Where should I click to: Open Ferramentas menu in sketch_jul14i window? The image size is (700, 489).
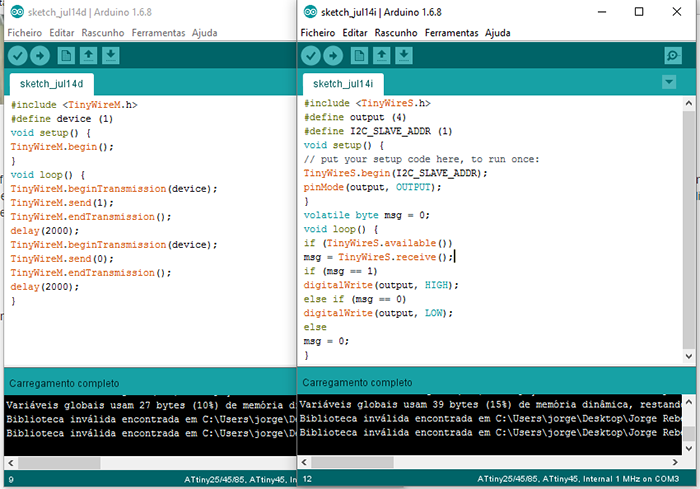451,33
